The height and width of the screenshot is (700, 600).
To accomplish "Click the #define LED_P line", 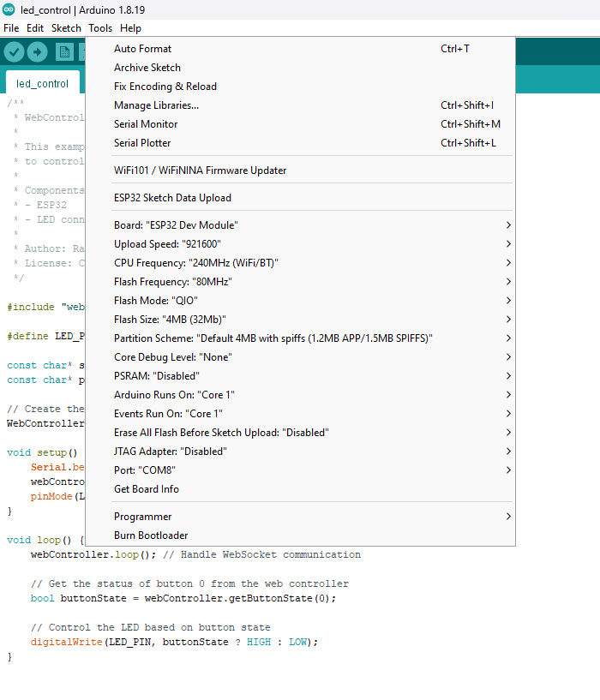I will coord(45,336).
